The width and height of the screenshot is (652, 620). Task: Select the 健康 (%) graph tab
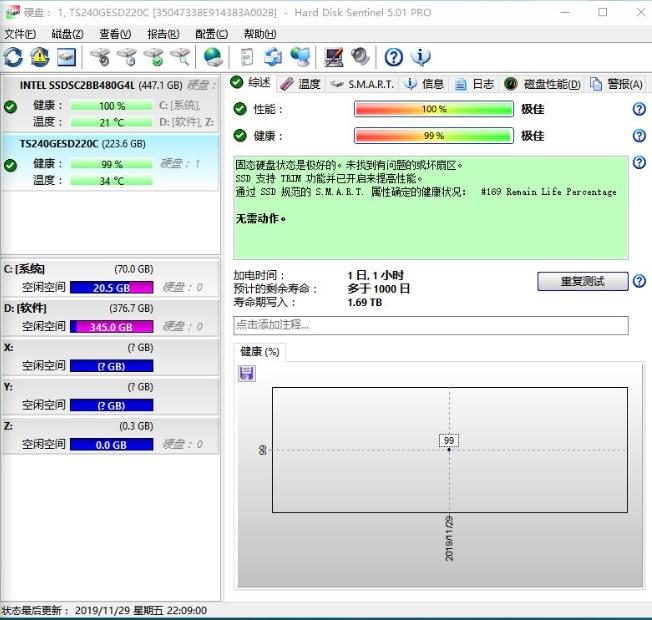click(x=259, y=352)
